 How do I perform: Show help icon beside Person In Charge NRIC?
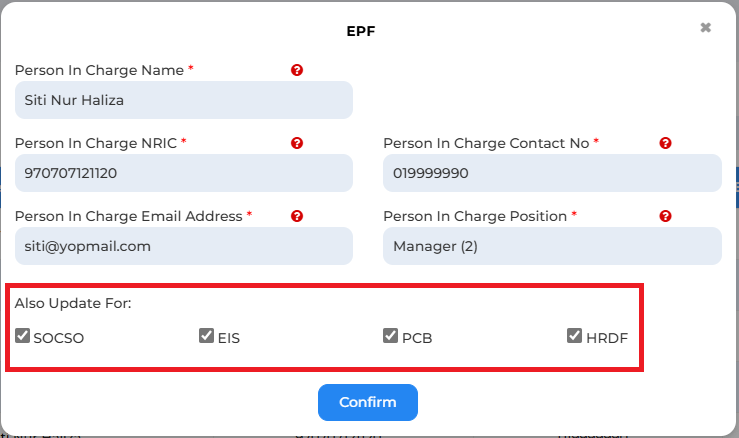coord(296,143)
